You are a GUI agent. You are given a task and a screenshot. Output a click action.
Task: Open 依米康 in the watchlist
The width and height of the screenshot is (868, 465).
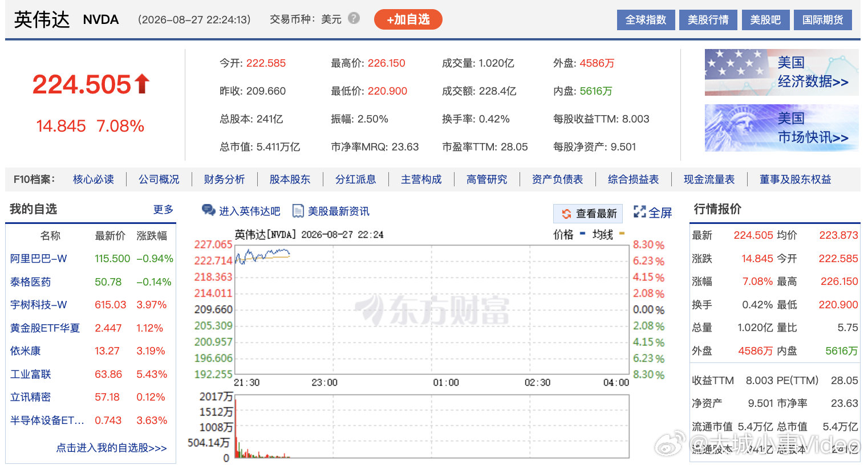26,351
